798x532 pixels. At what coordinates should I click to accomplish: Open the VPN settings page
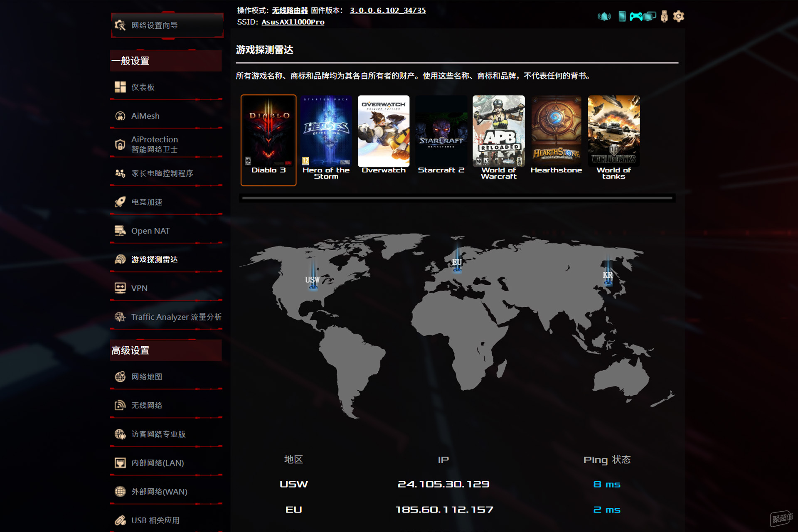point(166,288)
